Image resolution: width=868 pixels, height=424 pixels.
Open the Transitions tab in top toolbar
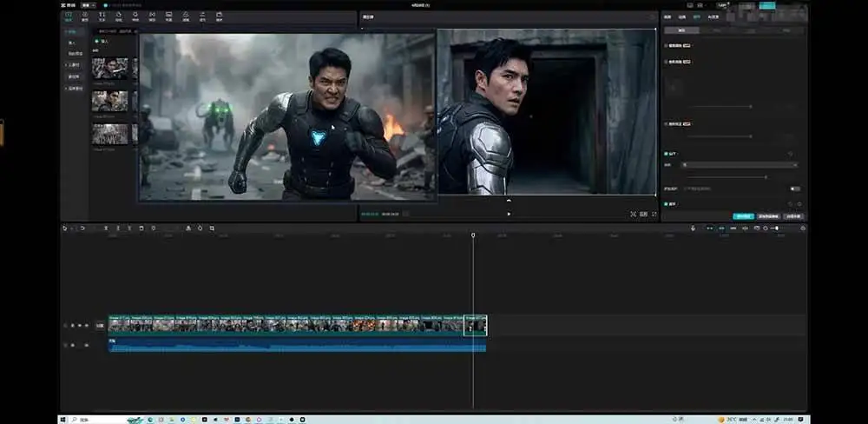[152, 17]
